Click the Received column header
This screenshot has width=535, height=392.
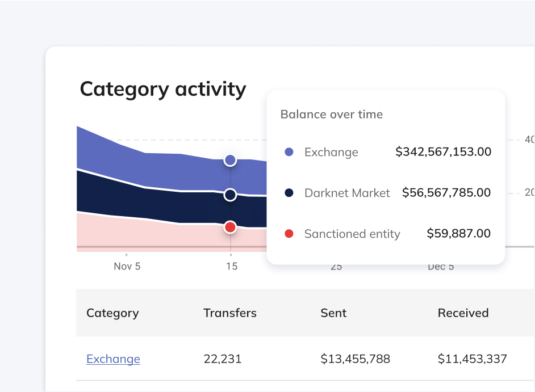(463, 313)
